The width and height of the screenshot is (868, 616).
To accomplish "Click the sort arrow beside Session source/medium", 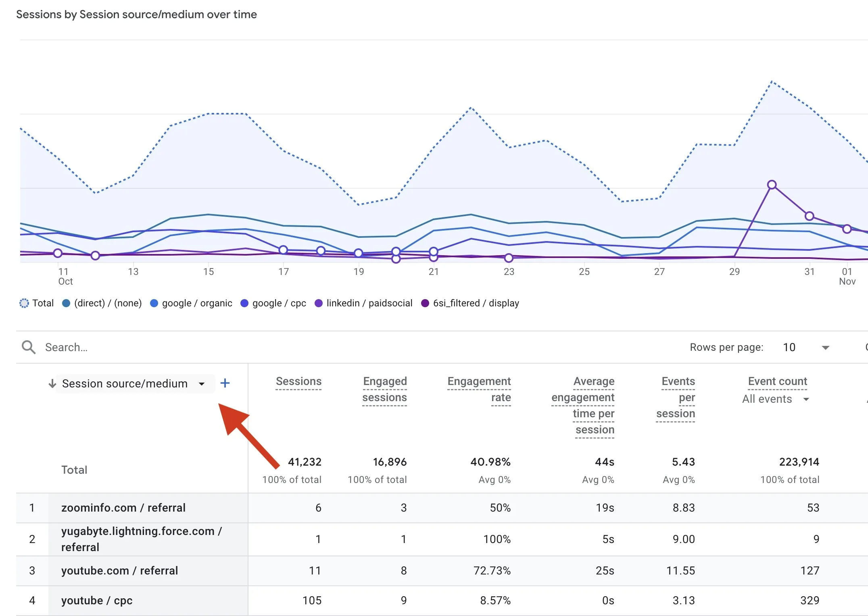I will point(52,383).
